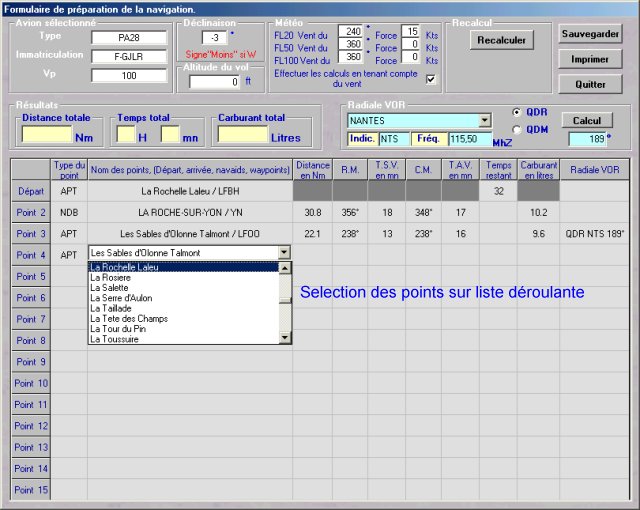Viewport: 640px width, 510px height.
Task: Click the QDR NTS 189° cell
Action: coord(594,234)
